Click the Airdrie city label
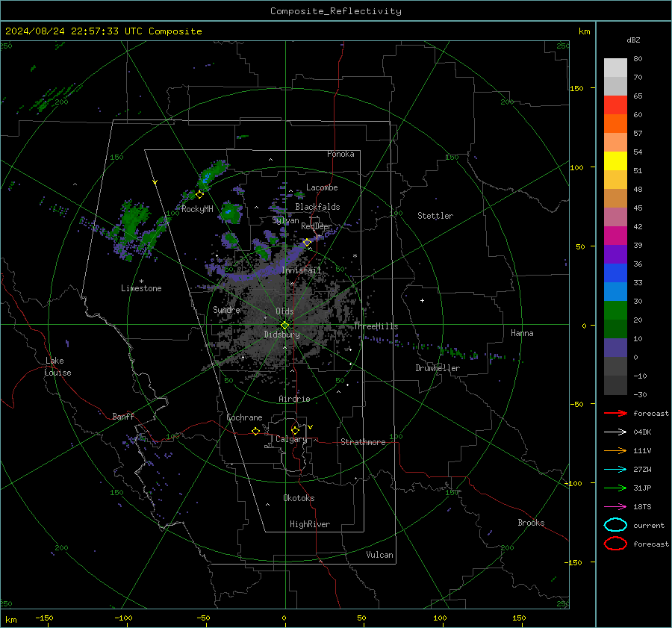 (294, 399)
